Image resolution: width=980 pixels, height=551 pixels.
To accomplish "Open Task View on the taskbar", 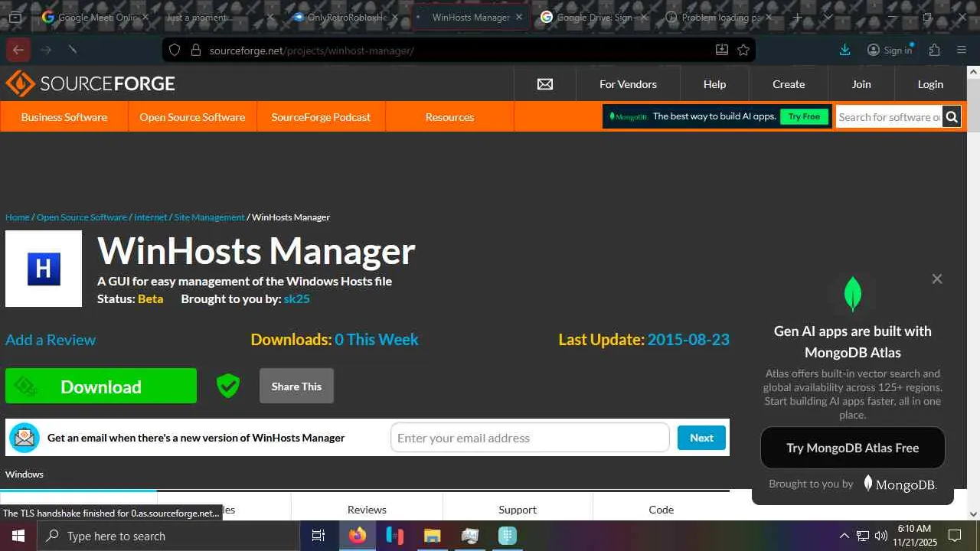I will pos(318,536).
